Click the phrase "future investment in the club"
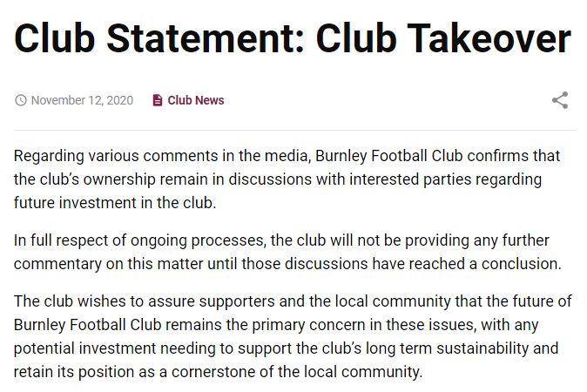 pos(114,203)
